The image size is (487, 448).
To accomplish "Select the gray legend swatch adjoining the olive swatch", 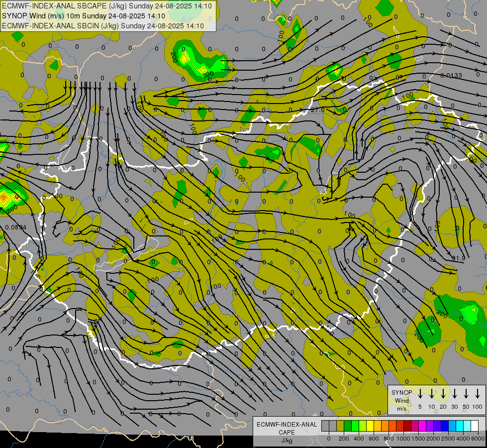I will [333, 426].
